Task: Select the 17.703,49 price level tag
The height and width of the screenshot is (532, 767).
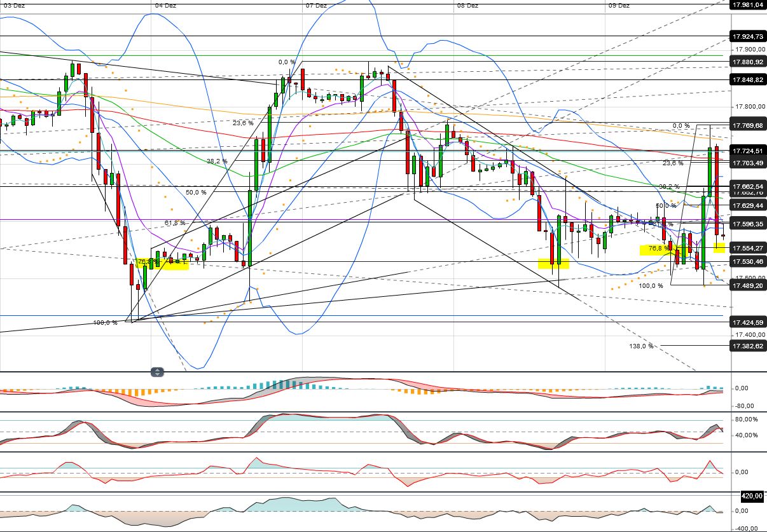Action: click(x=747, y=163)
